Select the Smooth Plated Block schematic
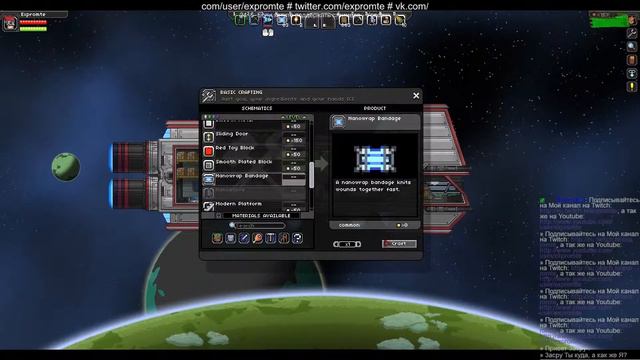The height and width of the screenshot is (360, 640). [255, 165]
